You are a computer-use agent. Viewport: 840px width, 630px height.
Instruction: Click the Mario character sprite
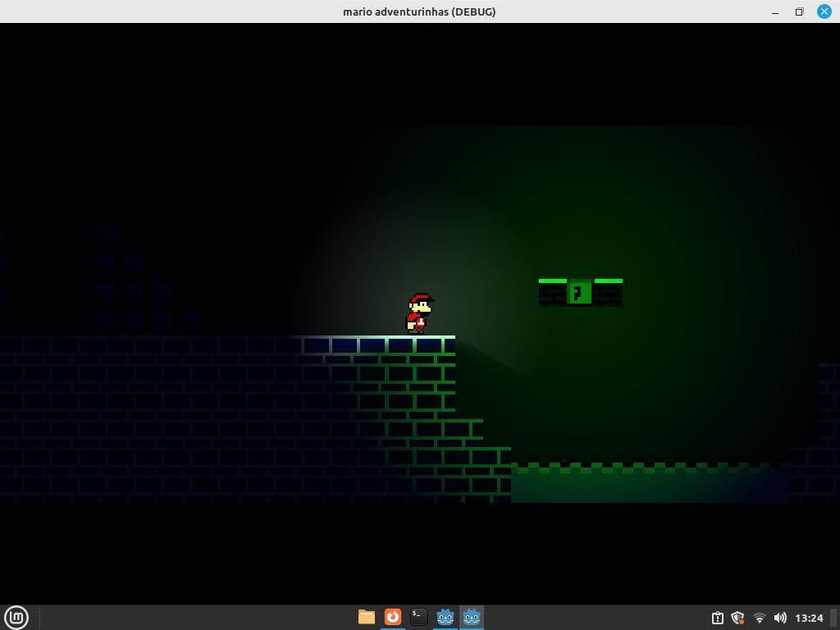[x=419, y=314]
